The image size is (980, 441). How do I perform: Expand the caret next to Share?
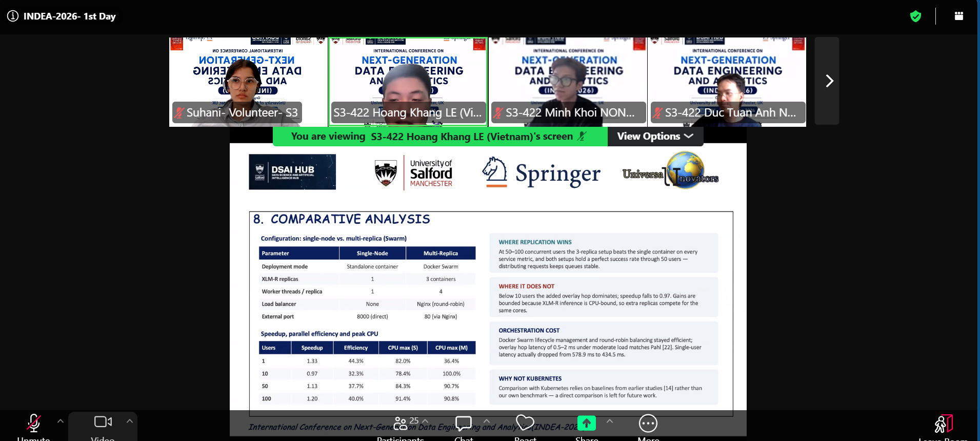pos(610,421)
